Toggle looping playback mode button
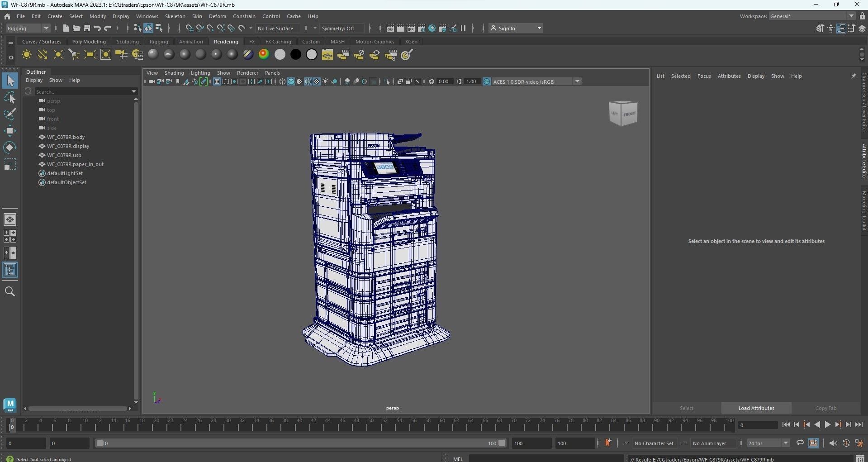Image resolution: width=868 pixels, height=462 pixels. 800,443
